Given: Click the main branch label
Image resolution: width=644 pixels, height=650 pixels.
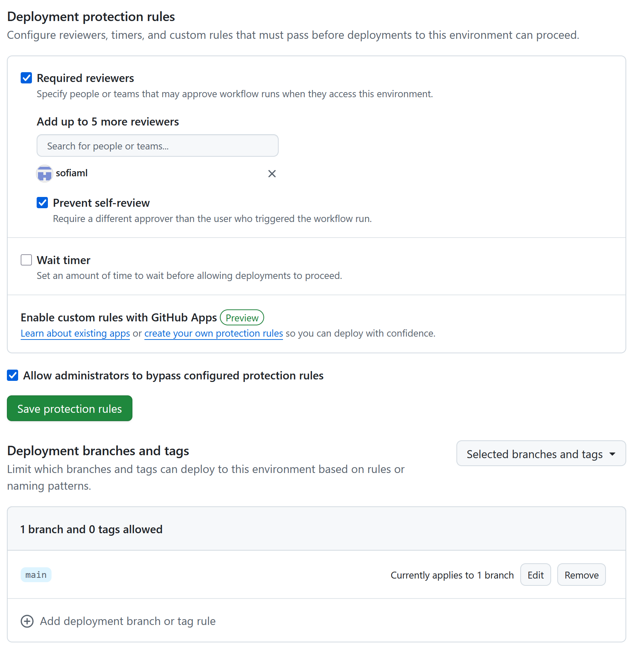Looking at the screenshot, I should [x=36, y=575].
